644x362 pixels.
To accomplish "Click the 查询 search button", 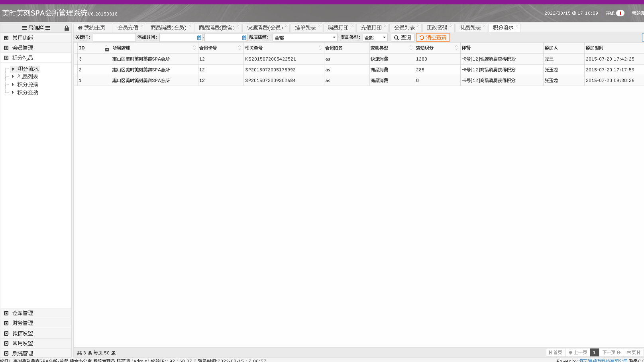I will click(x=402, y=37).
